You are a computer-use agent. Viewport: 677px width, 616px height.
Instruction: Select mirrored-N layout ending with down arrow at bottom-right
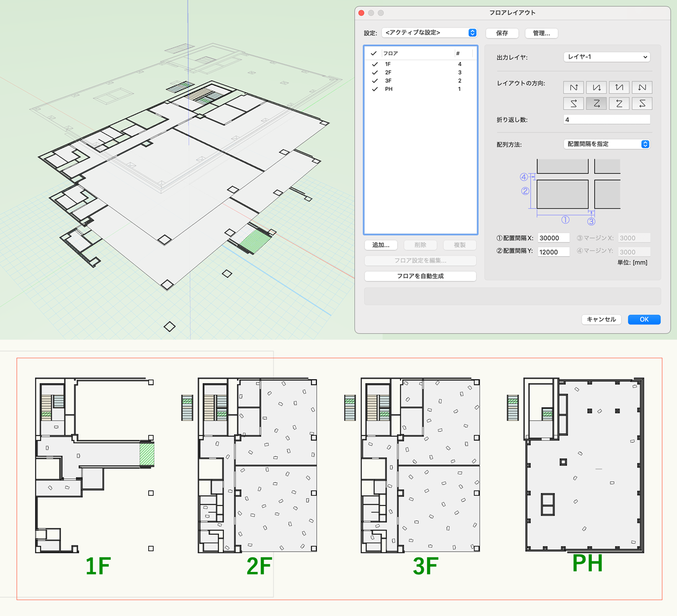click(596, 87)
